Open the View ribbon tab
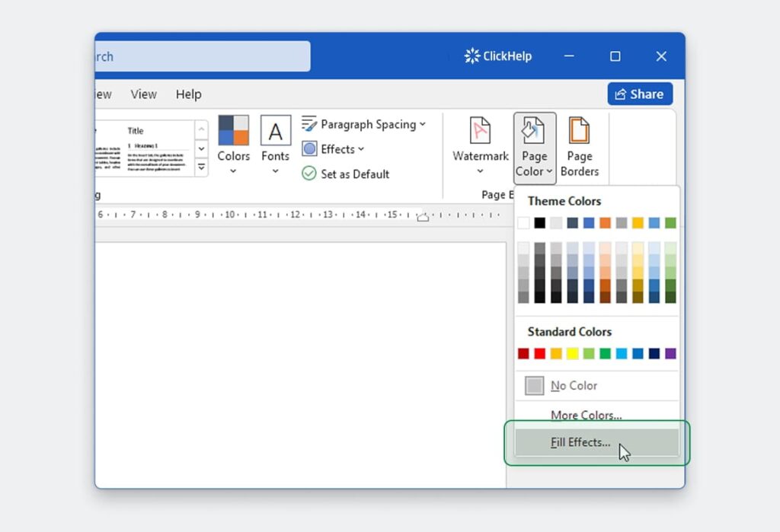 click(143, 94)
